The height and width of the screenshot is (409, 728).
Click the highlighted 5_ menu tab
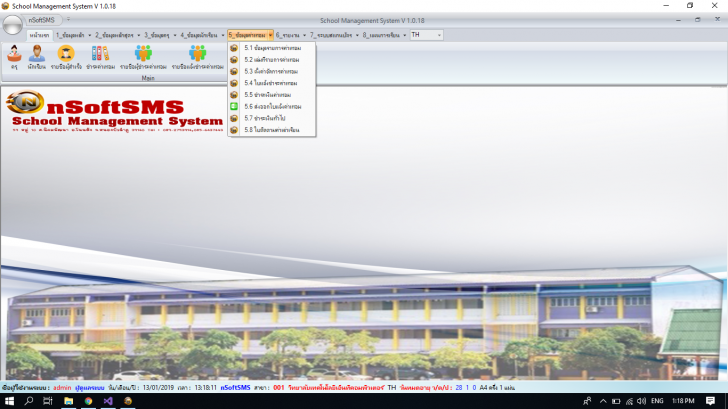[x=247, y=35]
